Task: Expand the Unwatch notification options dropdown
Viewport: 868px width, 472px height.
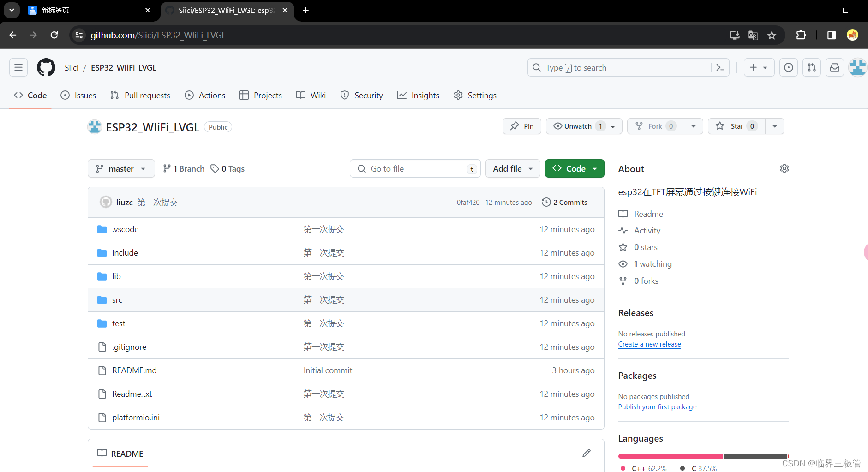Action: [x=613, y=126]
